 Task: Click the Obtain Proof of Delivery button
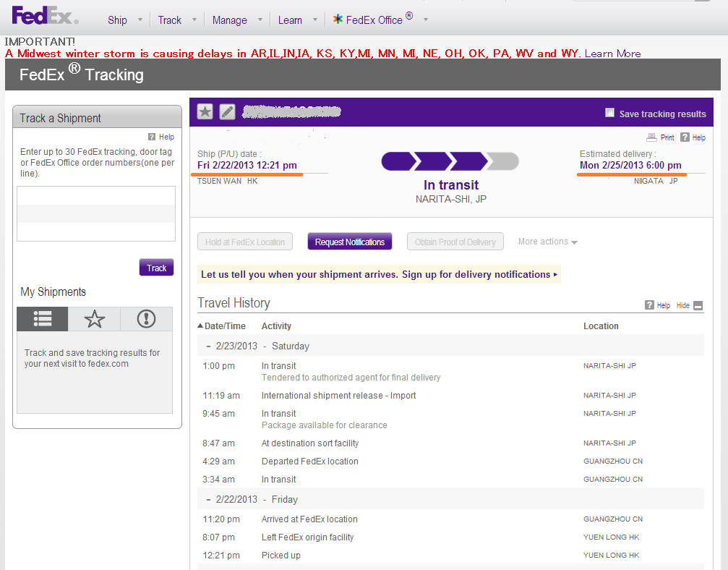[455, 242]
